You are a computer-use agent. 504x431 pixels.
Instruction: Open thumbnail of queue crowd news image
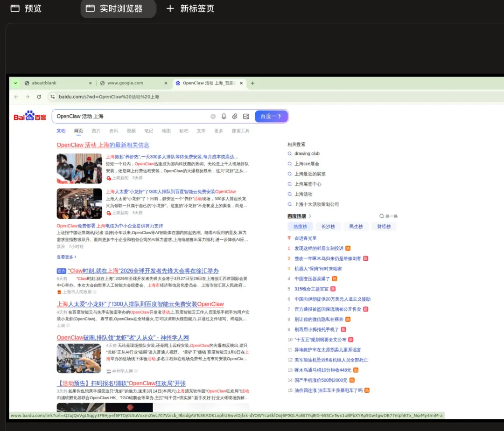(79, 168)
